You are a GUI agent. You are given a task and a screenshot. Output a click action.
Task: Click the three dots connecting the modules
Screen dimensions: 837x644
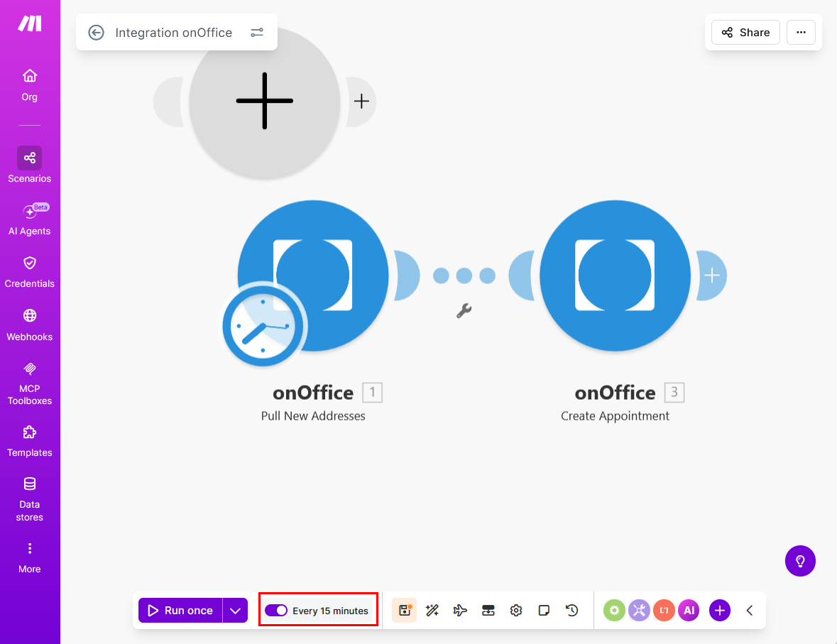click(x=464, y=275)
